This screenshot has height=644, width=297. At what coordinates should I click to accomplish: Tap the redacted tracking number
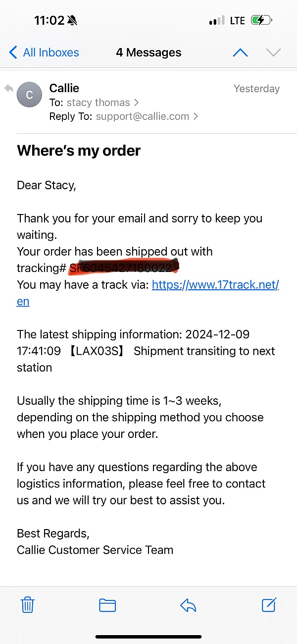(x=123, y=268)
